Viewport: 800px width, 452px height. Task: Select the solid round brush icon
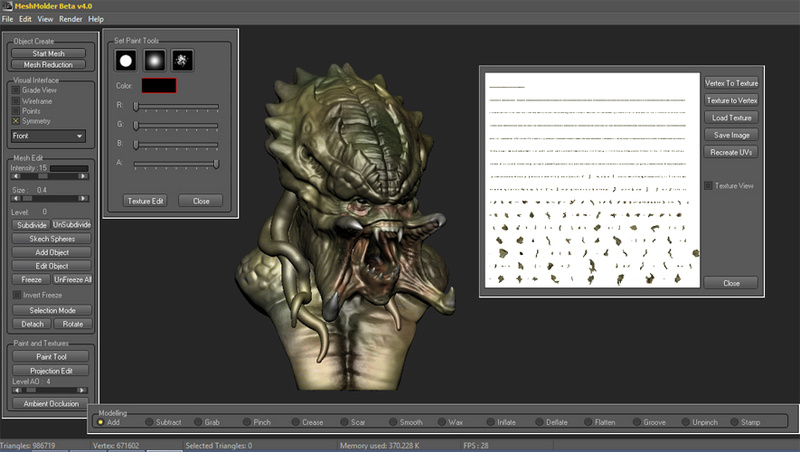(126, 61)
